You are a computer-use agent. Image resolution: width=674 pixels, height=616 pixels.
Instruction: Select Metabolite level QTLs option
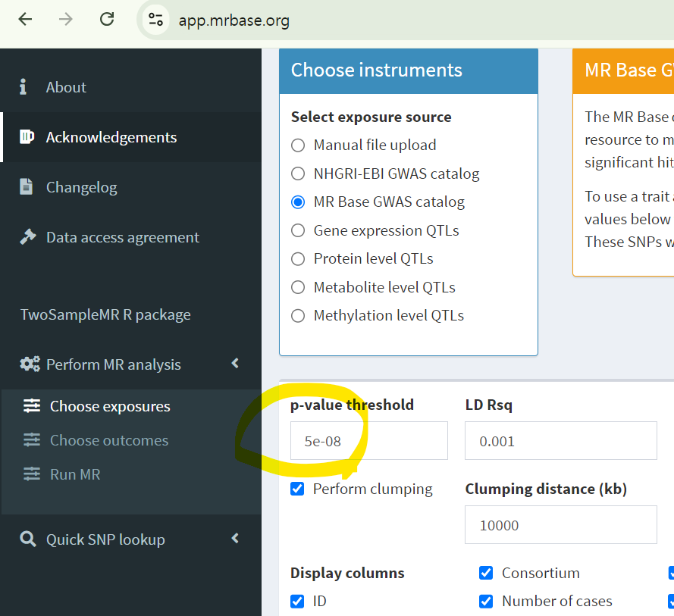[x=298, y=287]
